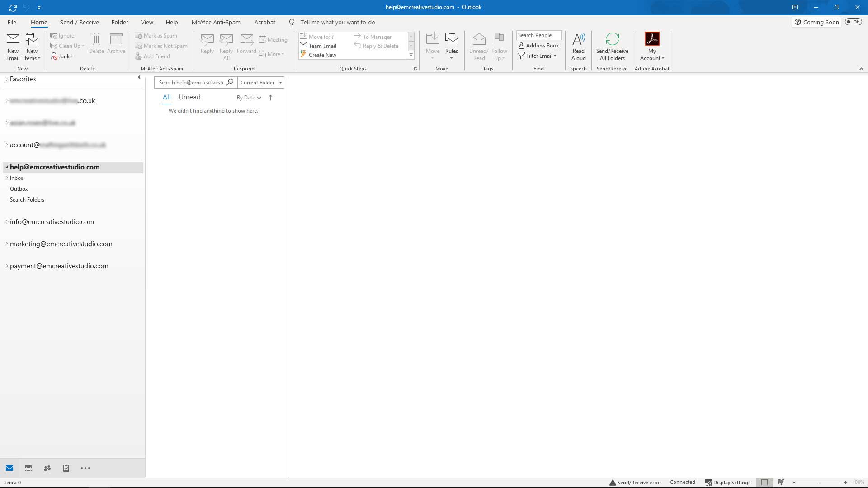
Task: Open the Adobe My Account button
Action: click(652, 47)
